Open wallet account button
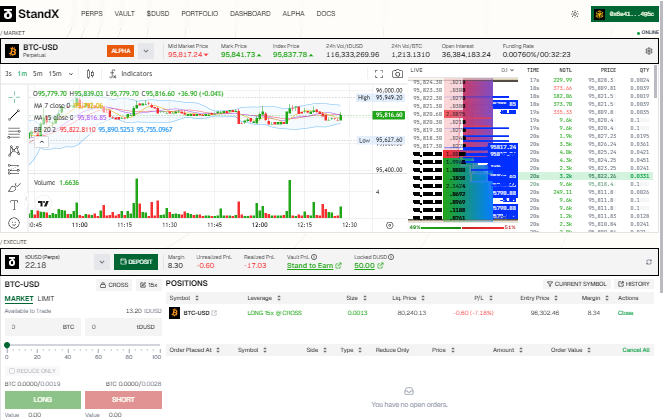 pos(625,14)
